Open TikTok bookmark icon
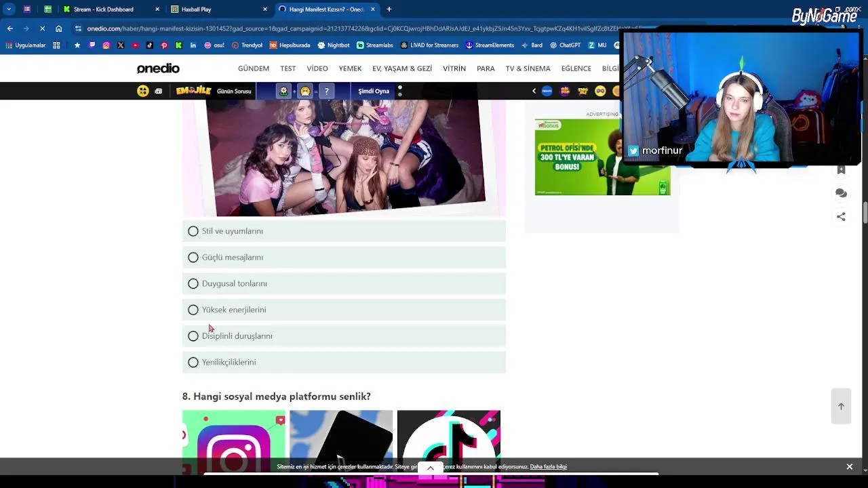This screenshot has height=488, width=868. click(x=150, y=45)
